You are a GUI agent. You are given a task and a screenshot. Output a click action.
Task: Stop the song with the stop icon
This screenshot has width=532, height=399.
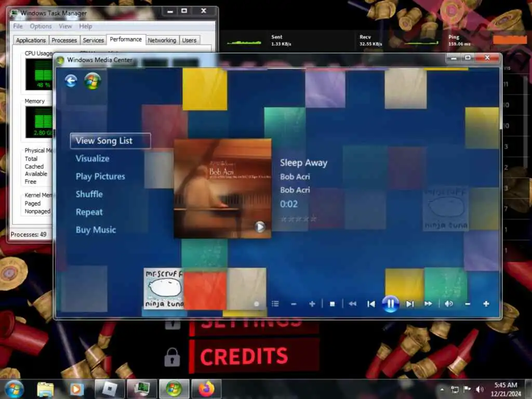tap(332, 304)
